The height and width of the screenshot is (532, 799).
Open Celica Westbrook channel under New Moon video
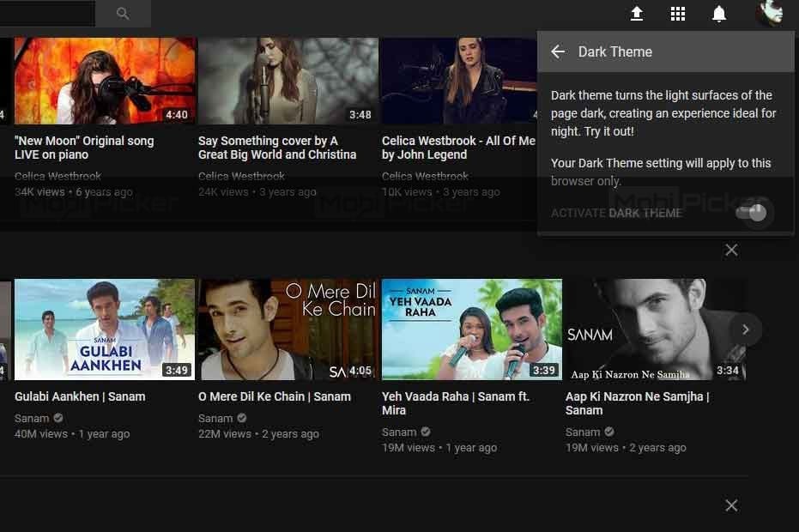pyautogui.click(x=58, y=176)
